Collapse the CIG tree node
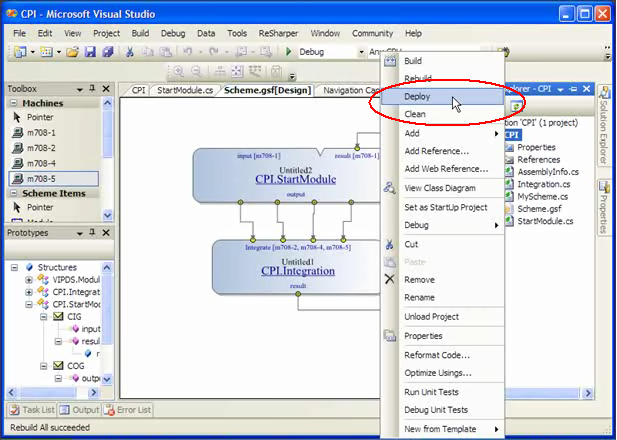The height and width of the screenshot is (440, 617). [x=44, y=317]
